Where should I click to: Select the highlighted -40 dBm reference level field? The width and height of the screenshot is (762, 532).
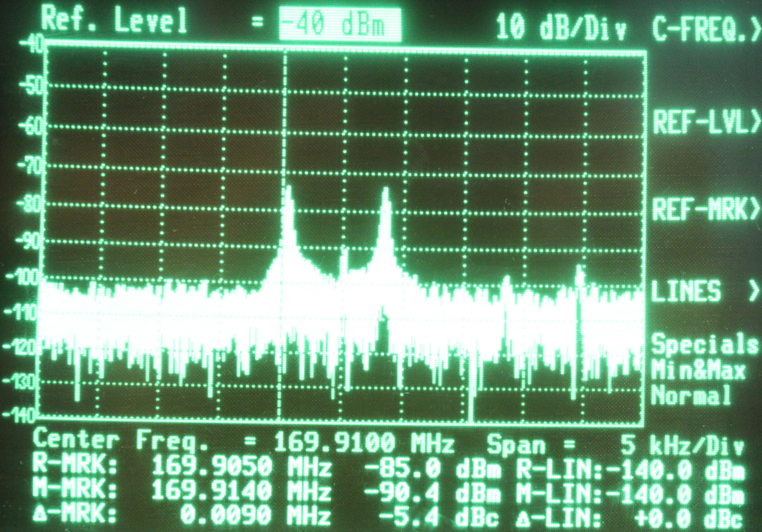(340, 24)
